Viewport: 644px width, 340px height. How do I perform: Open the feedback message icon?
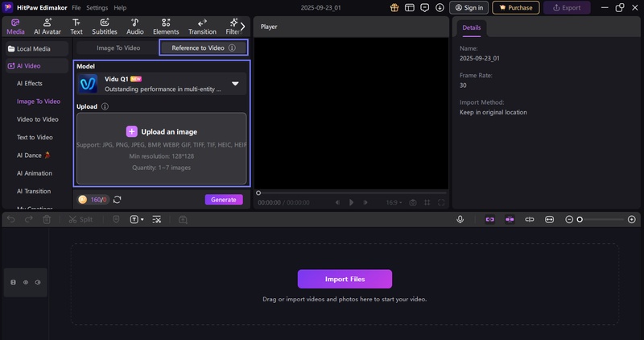(425, 7)
